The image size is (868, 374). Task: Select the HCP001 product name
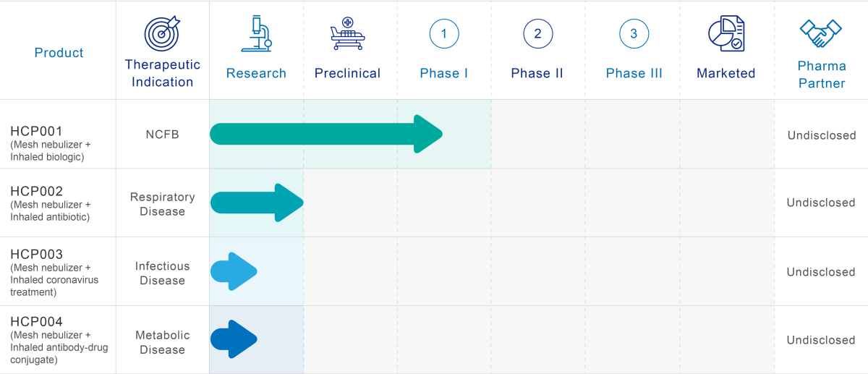(x=37, y=132)
